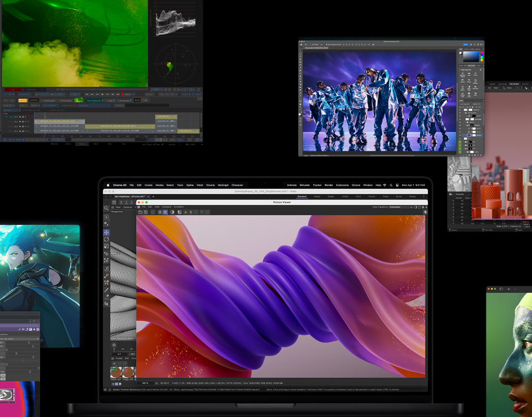Open Control Center in macOS menu bar
Image resolution: width=532 pixels, height=417 pixels.
[x=397, y=185]
